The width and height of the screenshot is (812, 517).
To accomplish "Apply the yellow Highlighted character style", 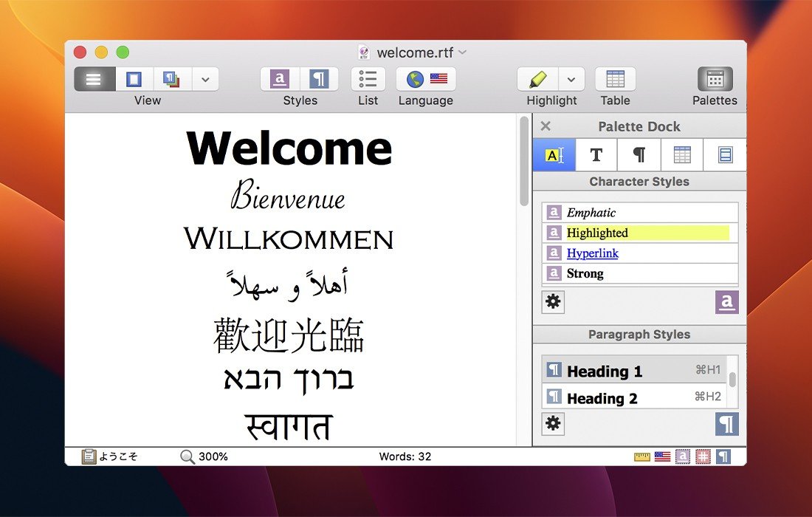I will pyautogui.click(x=598, y=233).
